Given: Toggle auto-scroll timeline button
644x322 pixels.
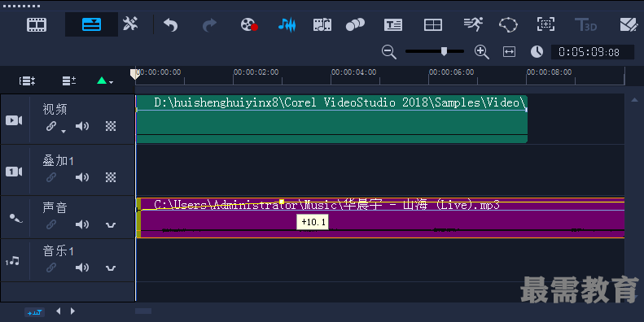Looking at the screenshot, I should [x=34, y=312].
